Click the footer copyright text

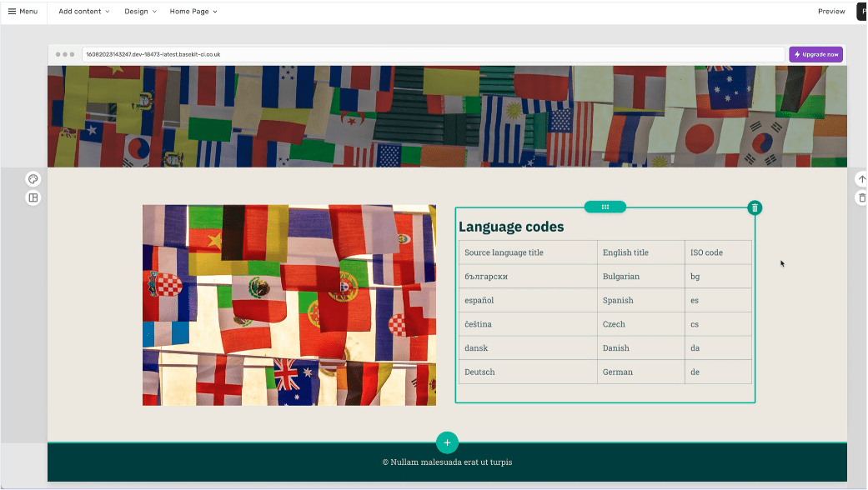pos(447,462)
